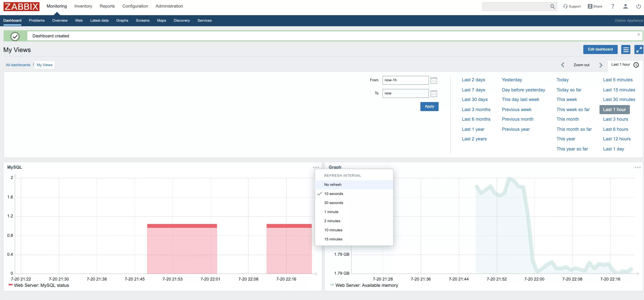Image resolution: width=644 pixels, height=300 pixels.
Task: Click the sign out power icon
Action: point(638,6)
